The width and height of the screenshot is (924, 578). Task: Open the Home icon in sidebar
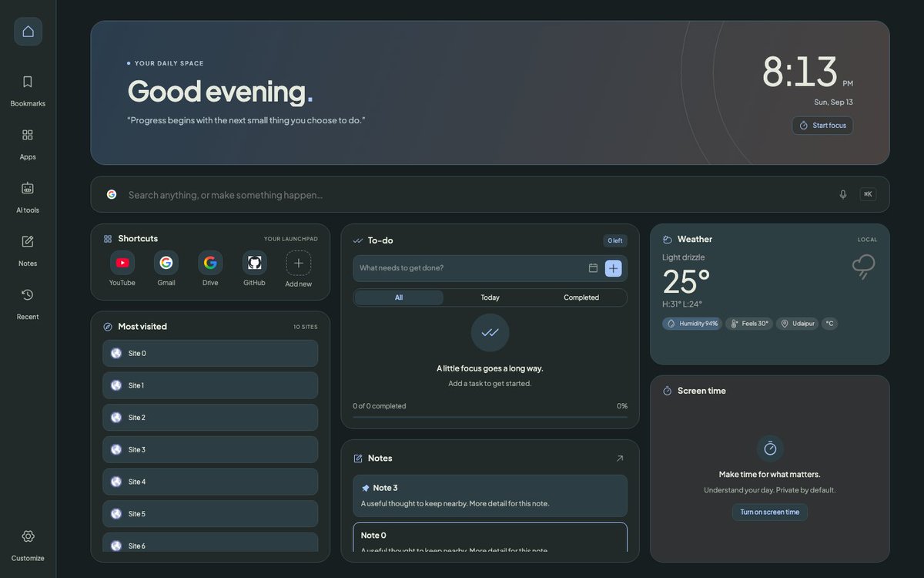(x=28, y=32)
